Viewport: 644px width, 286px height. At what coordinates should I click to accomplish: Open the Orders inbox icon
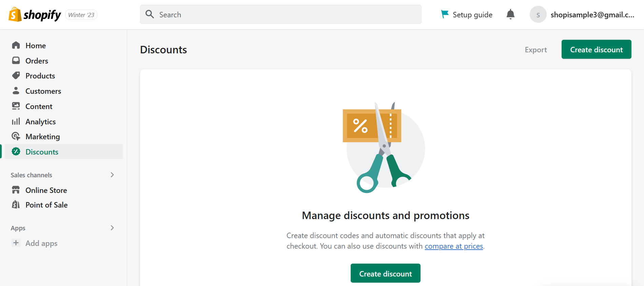pos(16,60)
